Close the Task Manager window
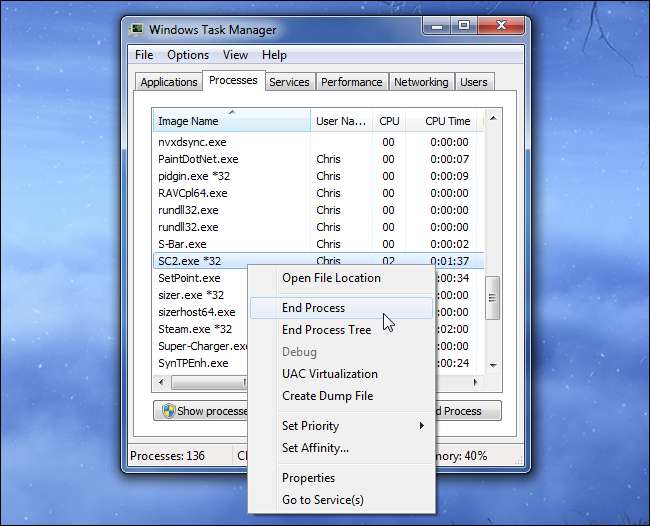The height and width of the screenshot is (526, 650). [x=502, y=26]
